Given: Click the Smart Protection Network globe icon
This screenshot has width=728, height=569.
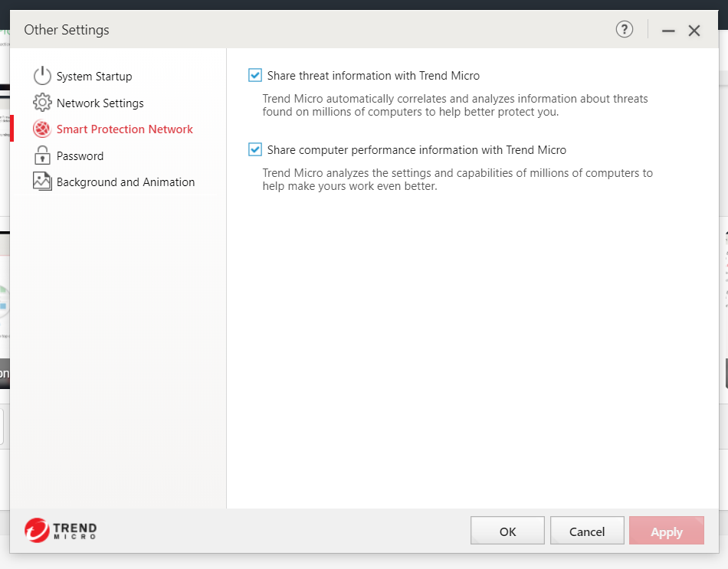Looking at the screenshot, I should tap(42, 129).
